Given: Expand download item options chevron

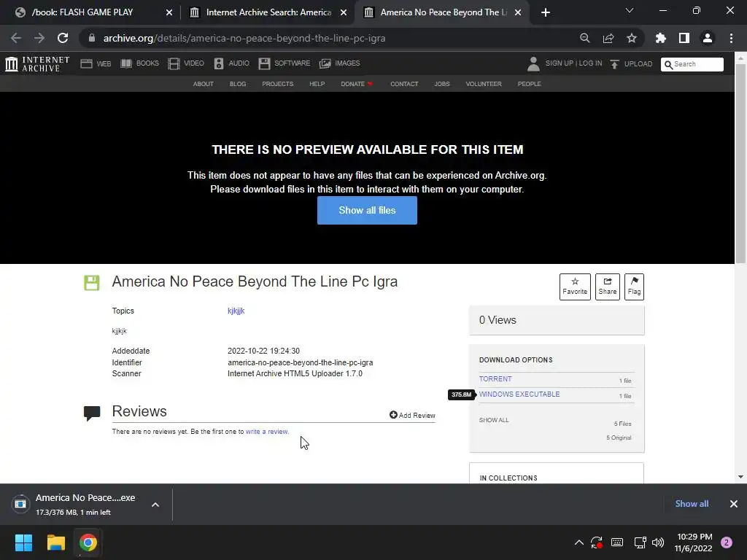Looking at the screenshot, I should pyautogui.click(x=155, y=505).
